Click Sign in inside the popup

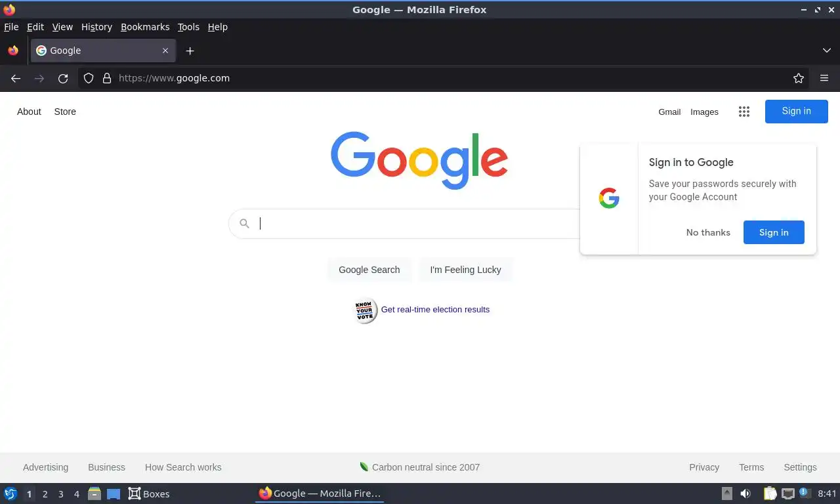(x=774, y=232)
